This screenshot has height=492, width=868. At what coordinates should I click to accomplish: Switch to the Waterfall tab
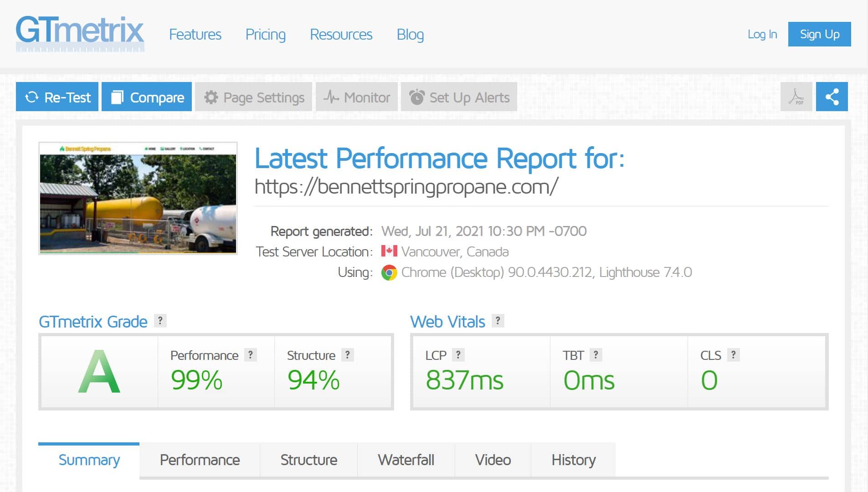tap(406, 460)
